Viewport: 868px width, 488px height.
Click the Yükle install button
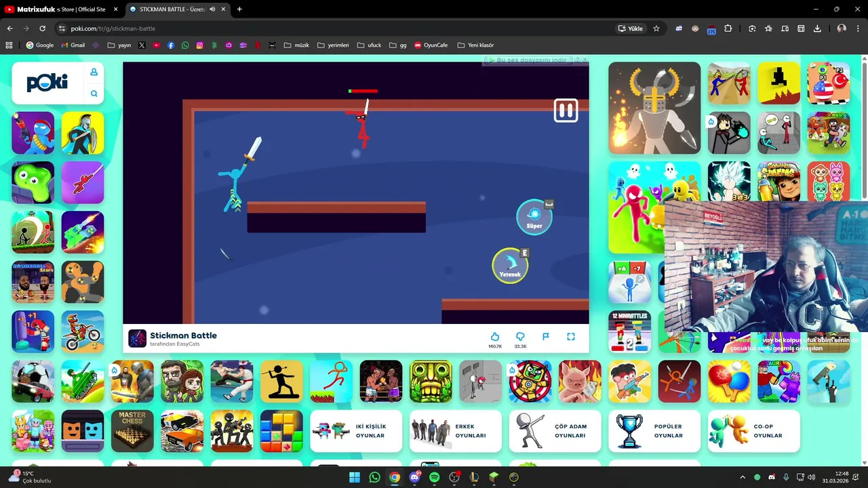pos(631,28)
